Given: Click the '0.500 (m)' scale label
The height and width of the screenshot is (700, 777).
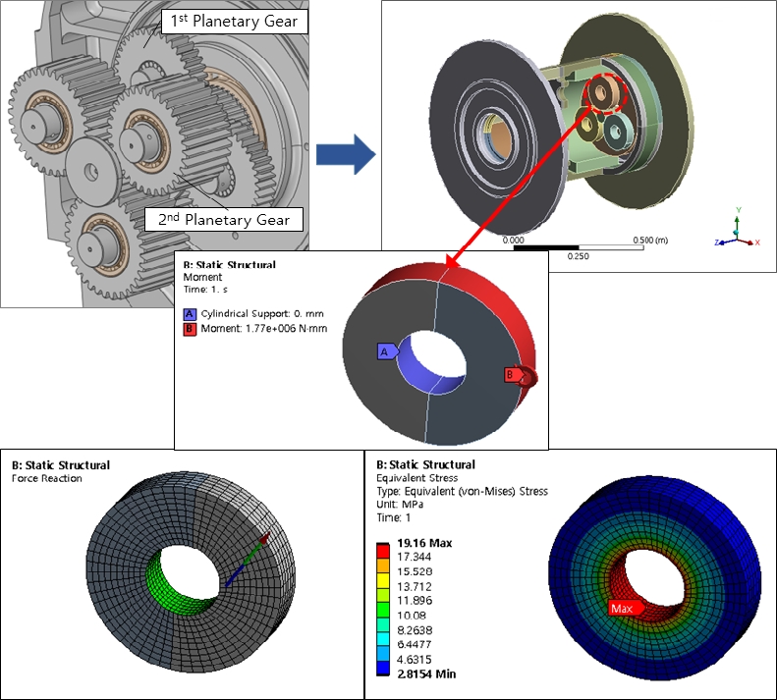Looking at the screenshot, I should (650, 240).
